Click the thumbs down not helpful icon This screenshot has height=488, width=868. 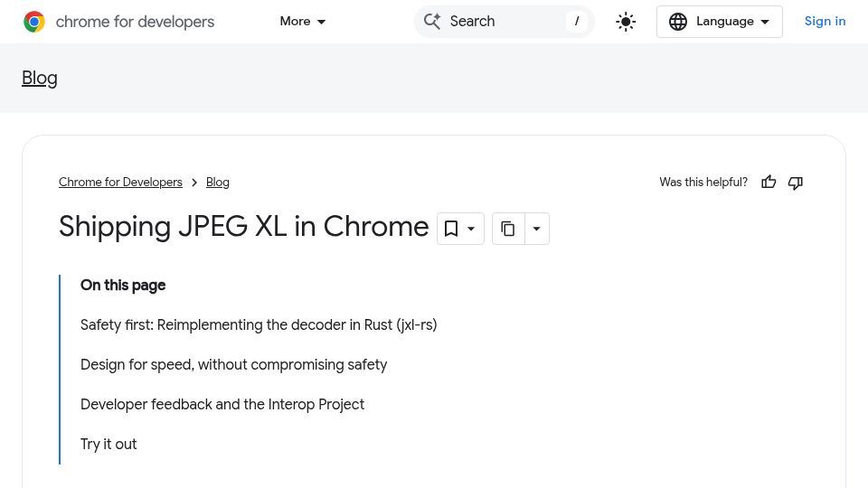pyautogui.click(x=796, y=183)
